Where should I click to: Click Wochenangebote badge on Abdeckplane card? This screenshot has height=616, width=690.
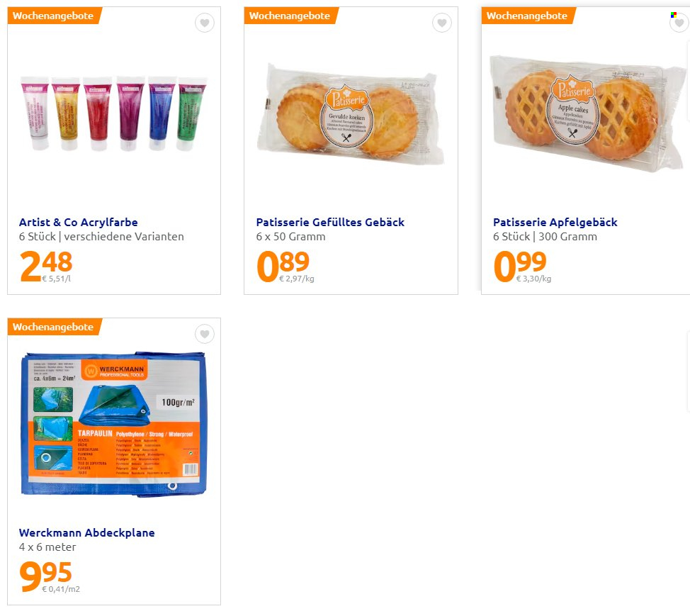coord(54,327)
